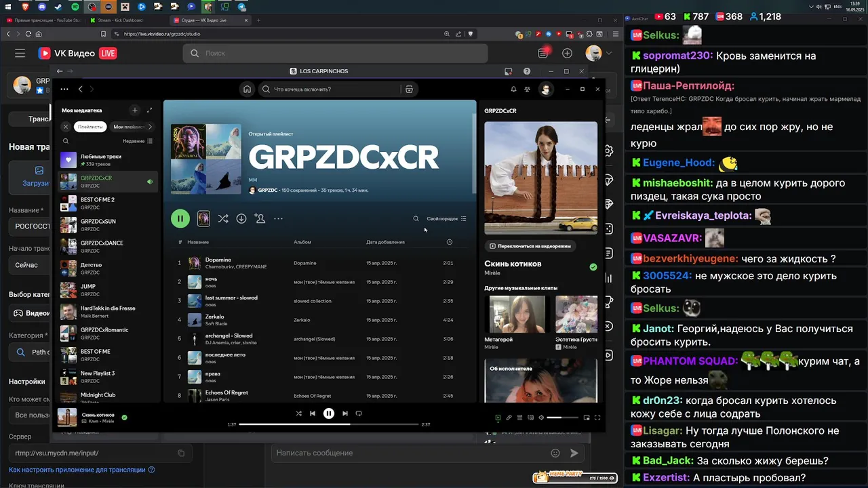Open Любимые треки playlist
868x488 pixels.
(108, 160)
